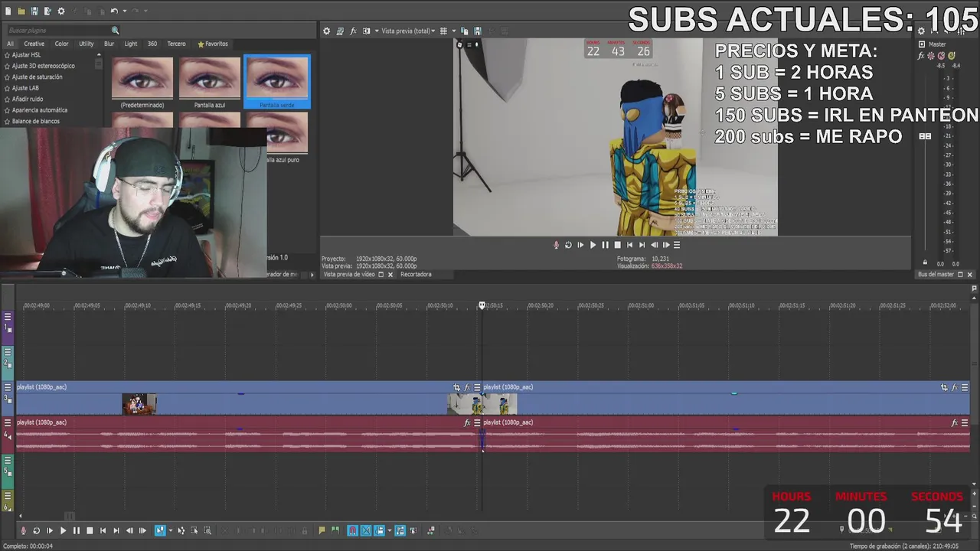
Task: Open the Tercero plugin tab
Action: (176, 44)
